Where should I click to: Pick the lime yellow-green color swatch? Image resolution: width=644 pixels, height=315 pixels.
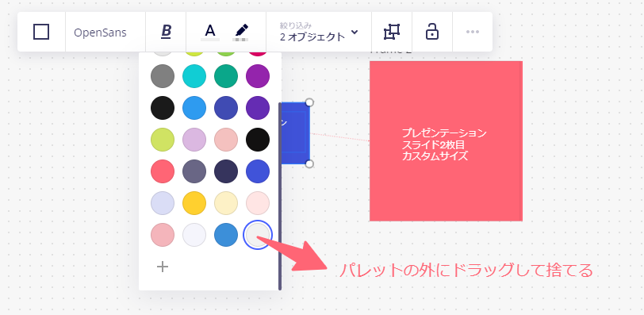pos(163,139)
